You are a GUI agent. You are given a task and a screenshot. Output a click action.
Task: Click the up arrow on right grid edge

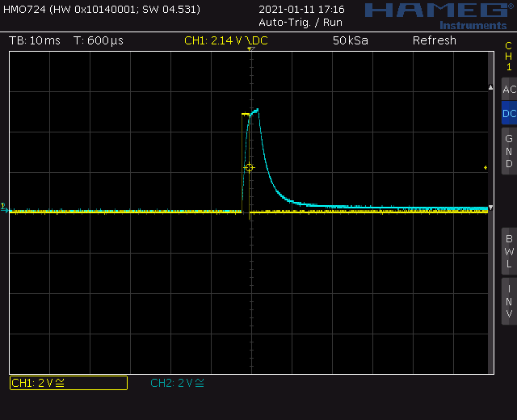tap(490, 86)
